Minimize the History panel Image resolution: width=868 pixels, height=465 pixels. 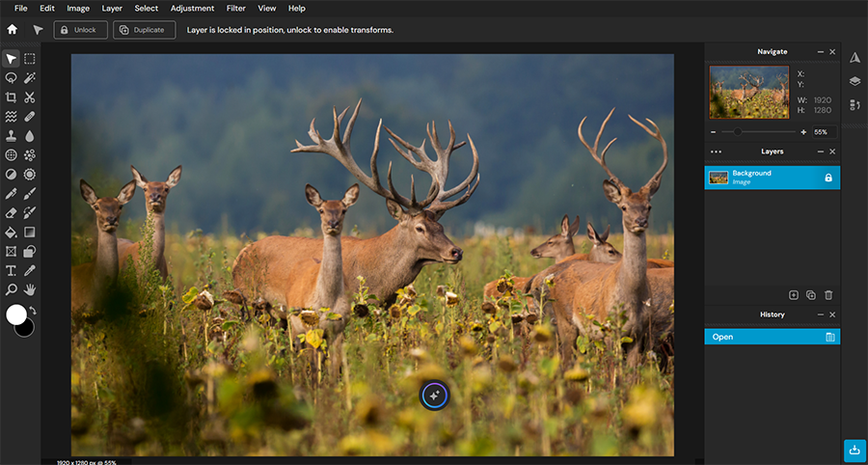coord(821,315)
